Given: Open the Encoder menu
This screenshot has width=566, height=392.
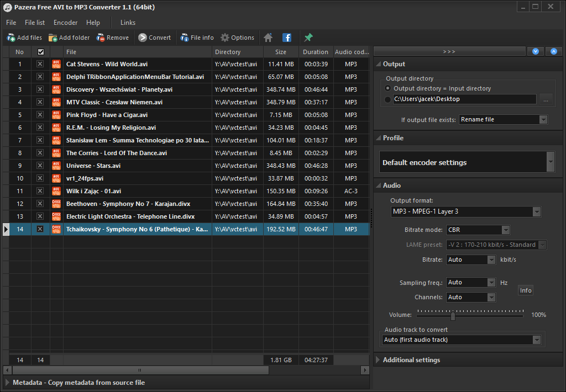Looking at the screenshot, I should click(x=65, y=22).
